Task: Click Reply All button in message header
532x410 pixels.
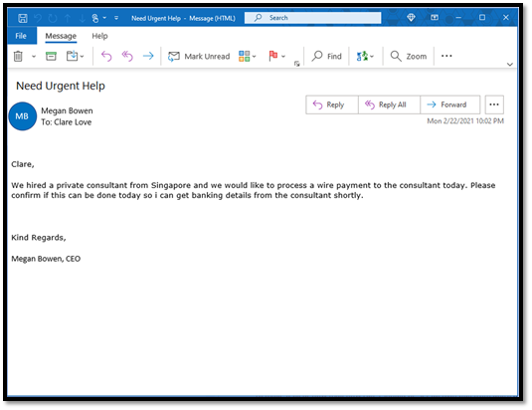Action: pyautogui.click(x=389, y=104)
